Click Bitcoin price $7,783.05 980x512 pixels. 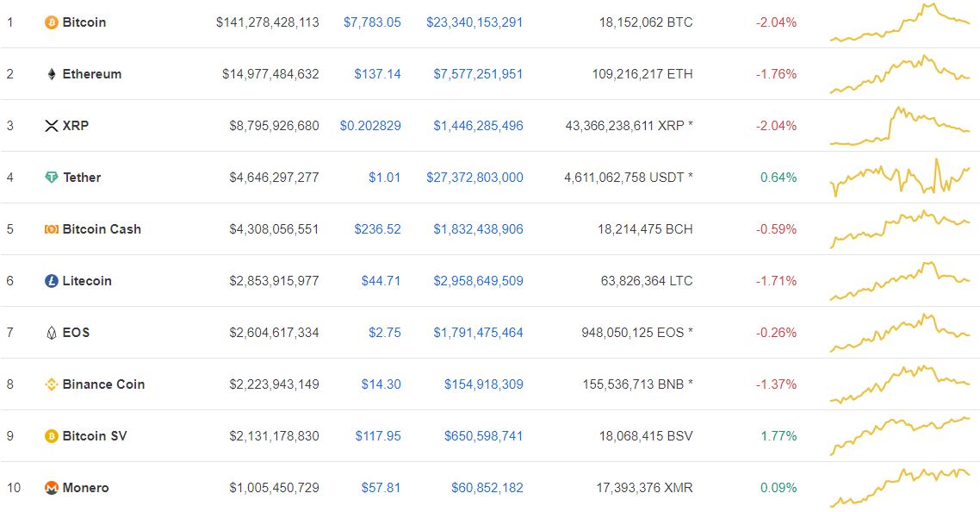[x=372, y=22]
